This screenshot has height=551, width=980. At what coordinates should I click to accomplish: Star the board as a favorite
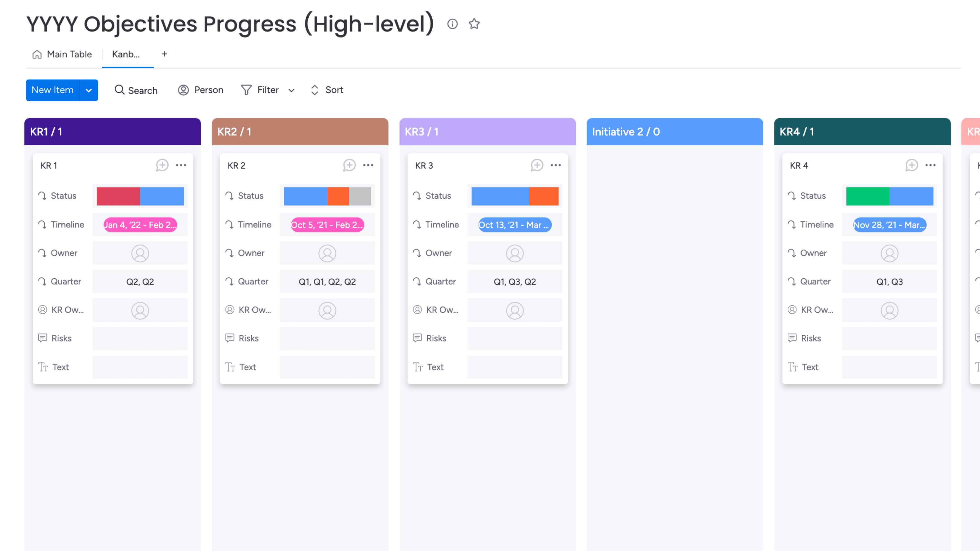coord(475,24)
